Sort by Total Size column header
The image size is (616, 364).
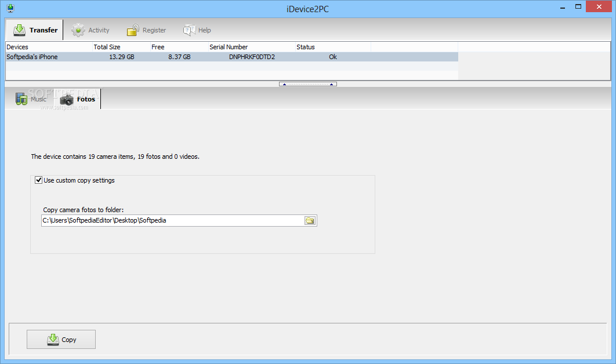pos(121,47)
